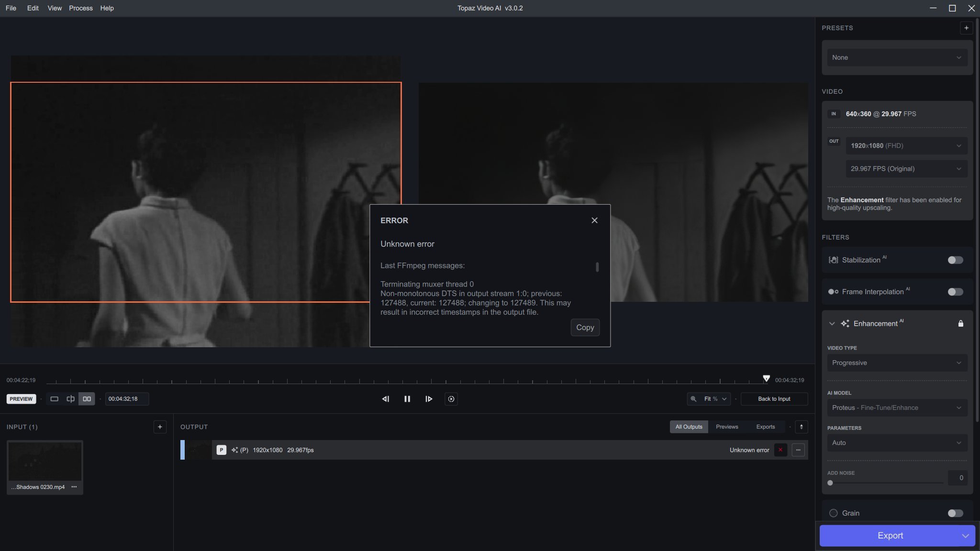Switch to the Previews tab

tap(726, 427)
